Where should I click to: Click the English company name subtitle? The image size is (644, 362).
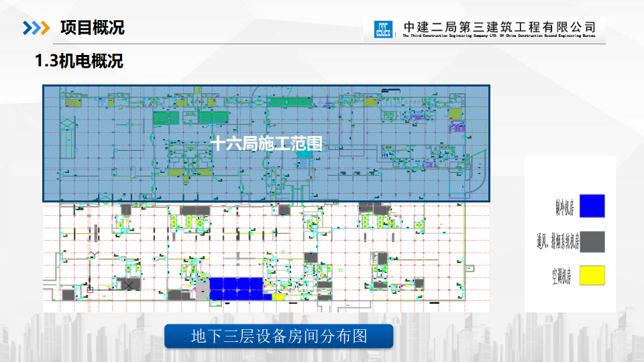pyautogui.click(x=499, y=38)
